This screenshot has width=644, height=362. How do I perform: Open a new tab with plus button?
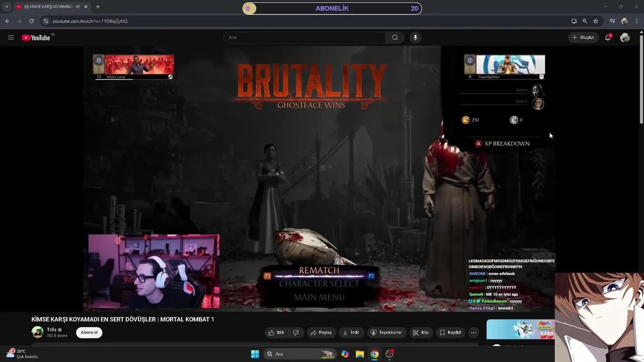coord(98,7)
